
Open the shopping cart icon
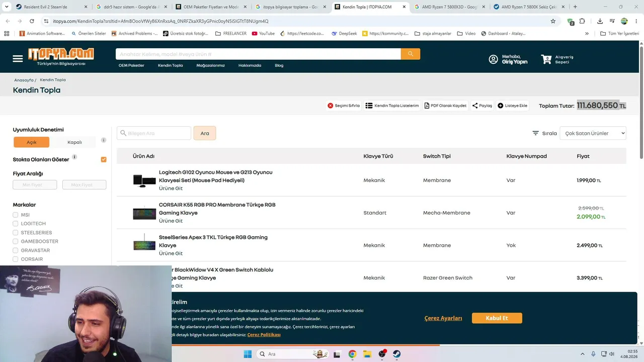546,59
